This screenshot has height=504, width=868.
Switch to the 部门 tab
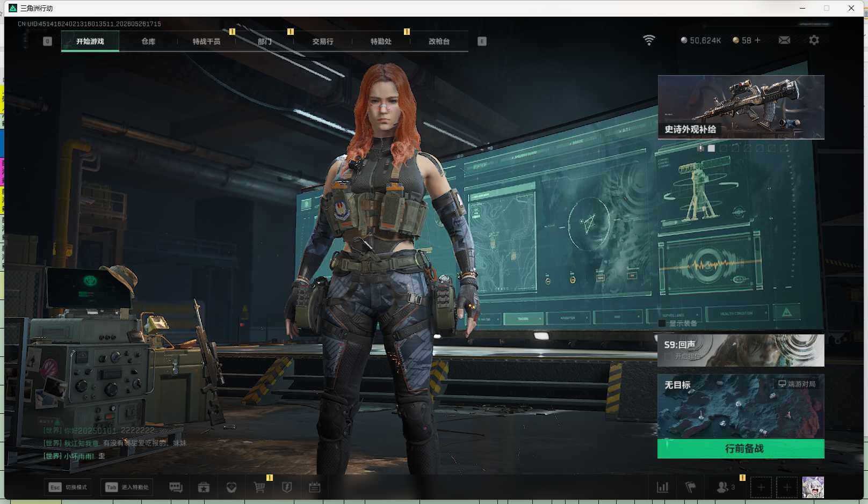tap(264, 41)
